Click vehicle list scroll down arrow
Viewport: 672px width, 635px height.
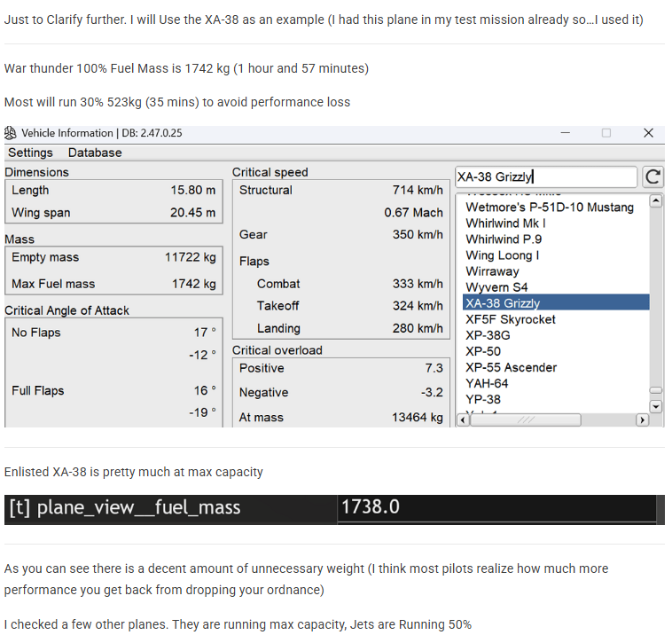click(x=656, y=406)
